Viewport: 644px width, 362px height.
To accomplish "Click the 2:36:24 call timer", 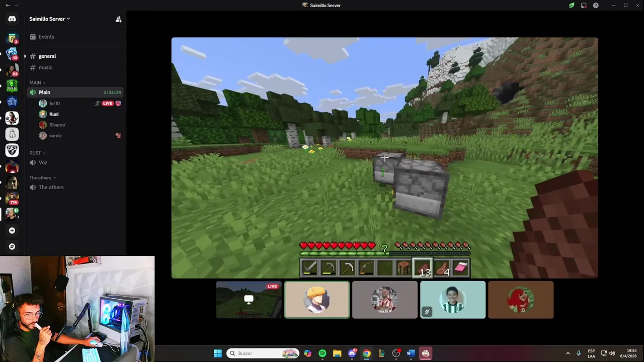I will tap(112, 93).
